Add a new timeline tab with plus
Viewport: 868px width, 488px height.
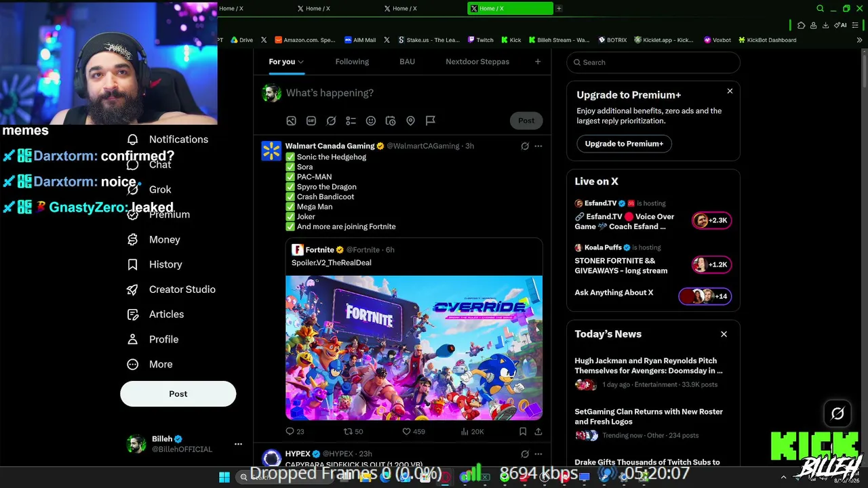coord(538,62)
